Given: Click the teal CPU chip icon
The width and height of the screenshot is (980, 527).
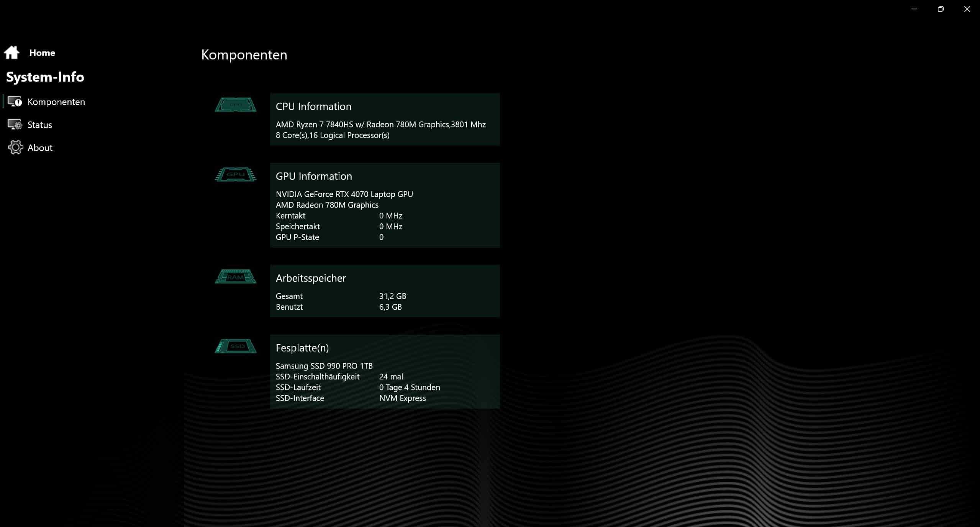Looking at the screenshot, I should pyautogui.click(x=235, y=105).
